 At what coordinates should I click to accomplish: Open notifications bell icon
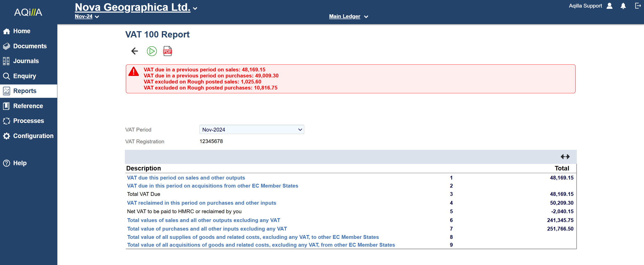(x=623, y=6)
